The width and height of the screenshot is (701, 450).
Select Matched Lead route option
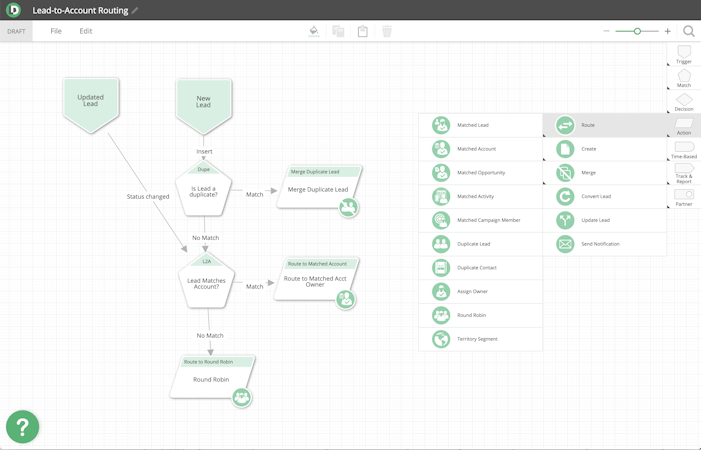coord(481,125)
